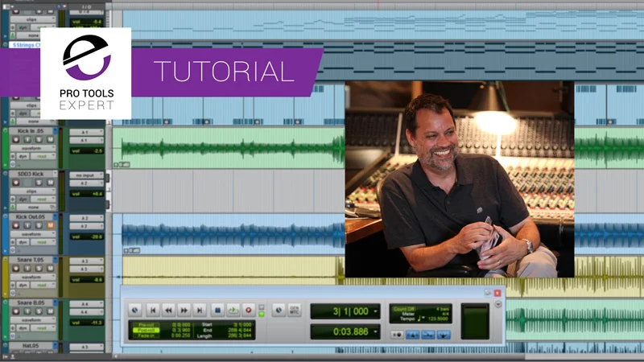Start playback with the Play button
644x362 pixels.
point(233,311)
